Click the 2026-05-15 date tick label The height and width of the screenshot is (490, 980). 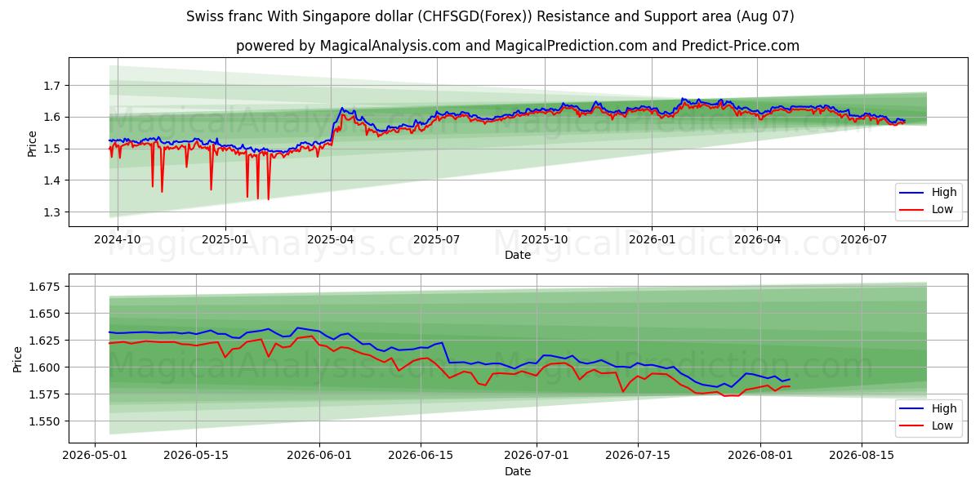(x=197, y=457)
